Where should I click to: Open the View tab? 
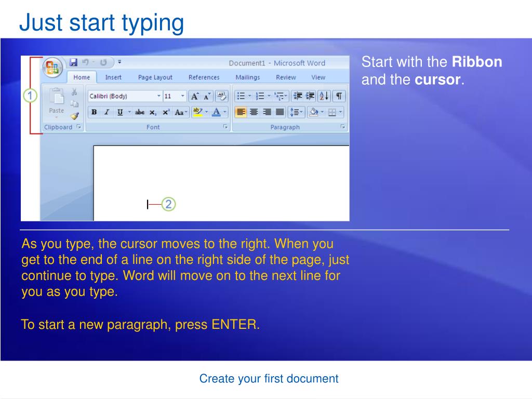(x=318, y=77)
